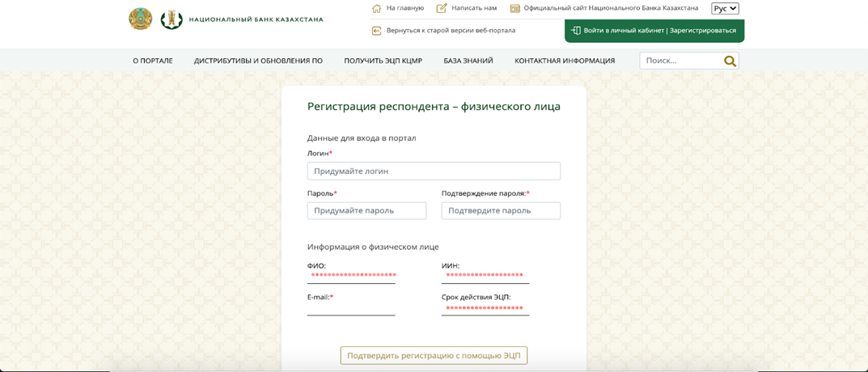Click the return-to-old-version arrow icon
Viewport: 868px width, 372px height.
click(x=376, y=31)
